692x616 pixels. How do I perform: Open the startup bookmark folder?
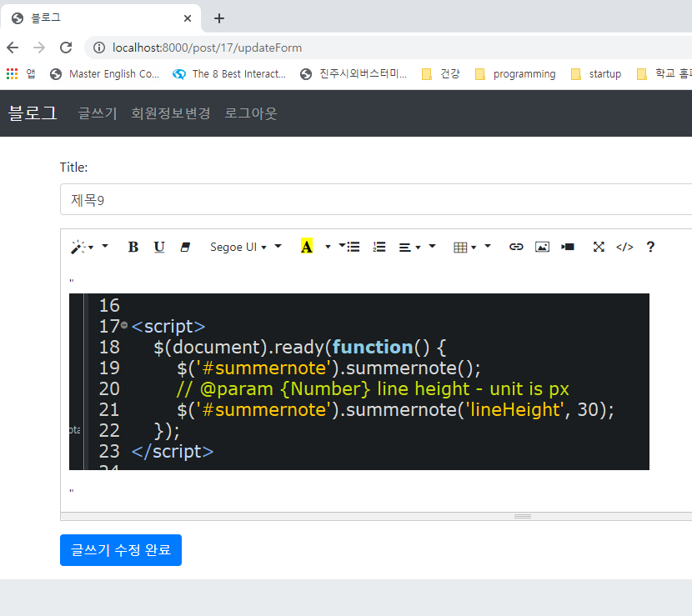(596, 73)
